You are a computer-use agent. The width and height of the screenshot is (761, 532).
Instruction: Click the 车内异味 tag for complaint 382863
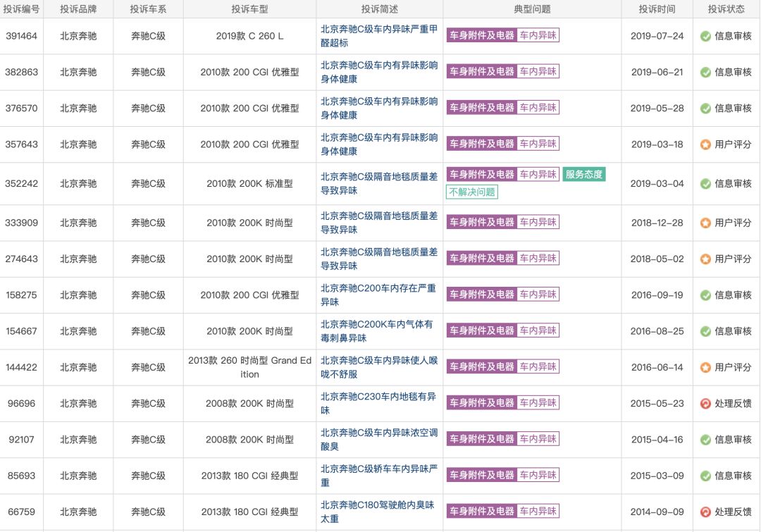tap(538, 71)
